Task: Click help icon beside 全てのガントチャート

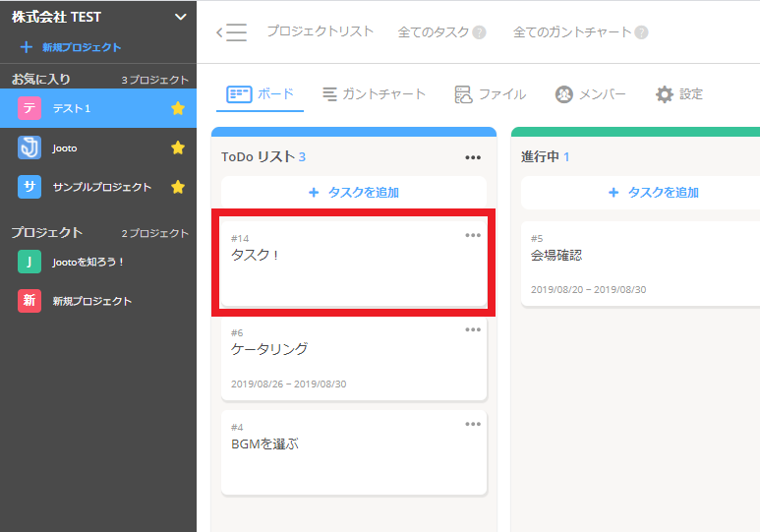Action: coord(641,32)
